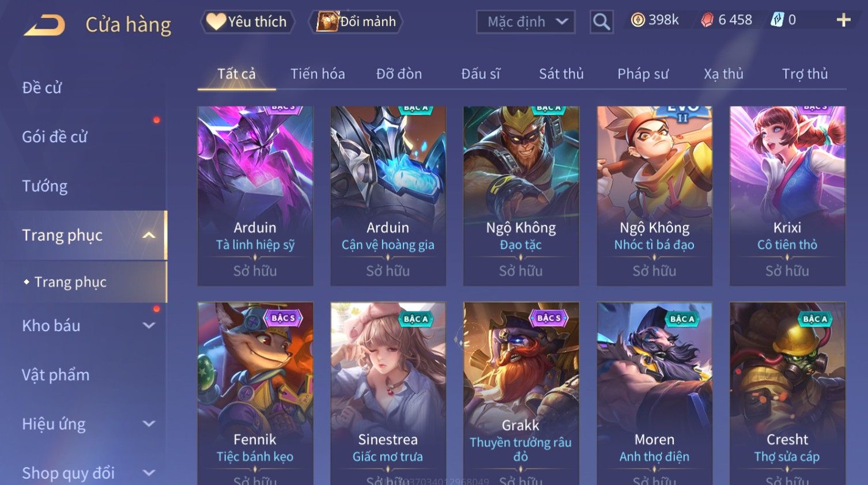Tap the golden back arrow icon

[44, 25]
